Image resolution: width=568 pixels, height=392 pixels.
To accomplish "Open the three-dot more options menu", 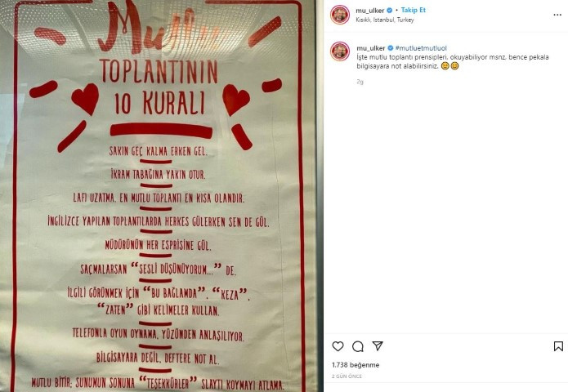I will coord(557,15).
